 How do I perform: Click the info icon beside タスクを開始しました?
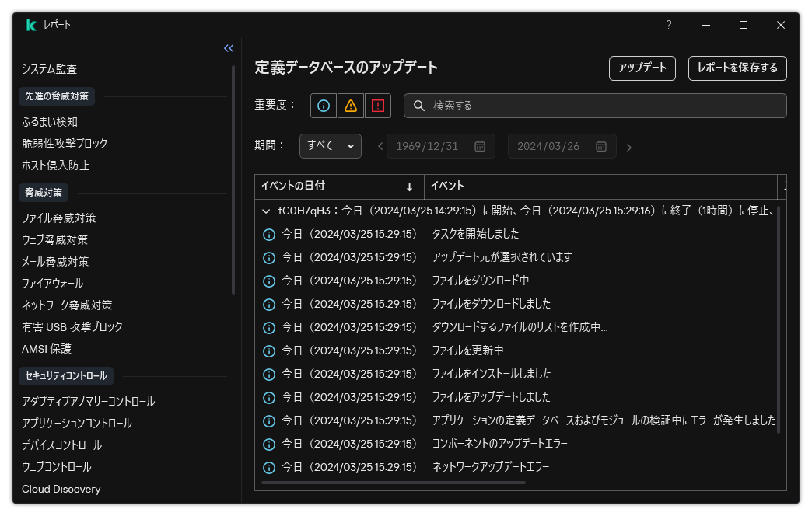click(268, 234)
